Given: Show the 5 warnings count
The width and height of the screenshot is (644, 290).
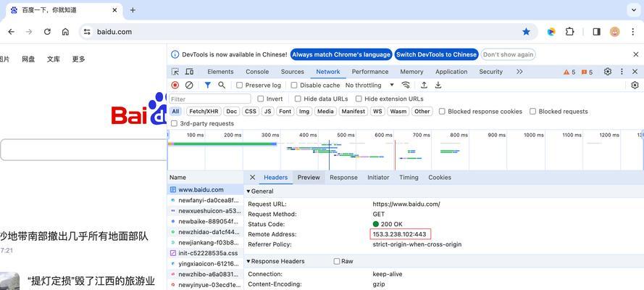Looking at the screenshot, I should coord(569,72).
